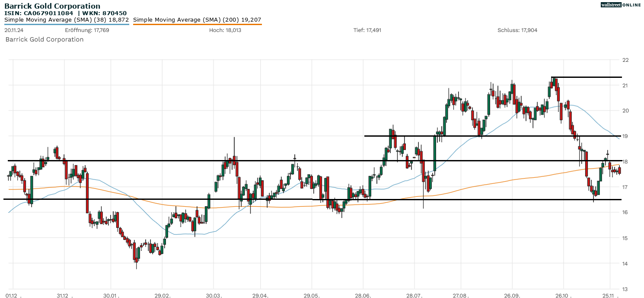Click the 22 price axis label
This screenshot has height=298, width=644.
coord(625,60)
